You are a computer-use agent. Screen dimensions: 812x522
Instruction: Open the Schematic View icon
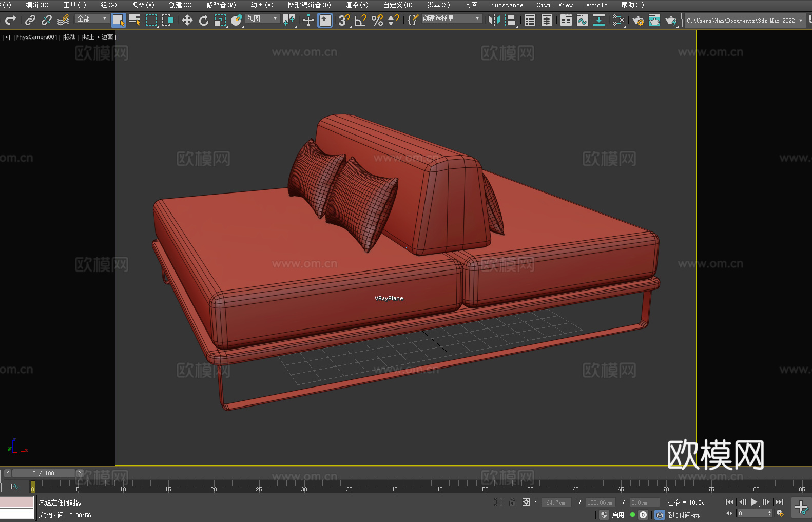coord(618,20)
